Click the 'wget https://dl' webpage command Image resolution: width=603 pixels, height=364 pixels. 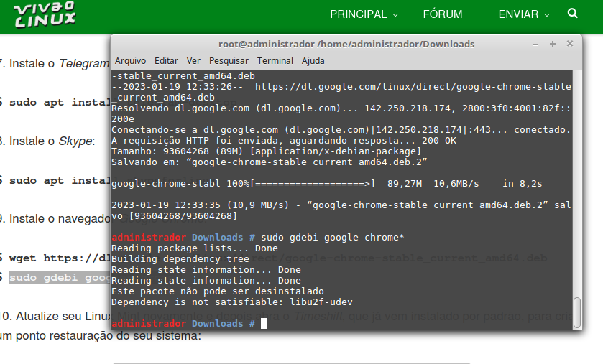click(x=60, y=258)
